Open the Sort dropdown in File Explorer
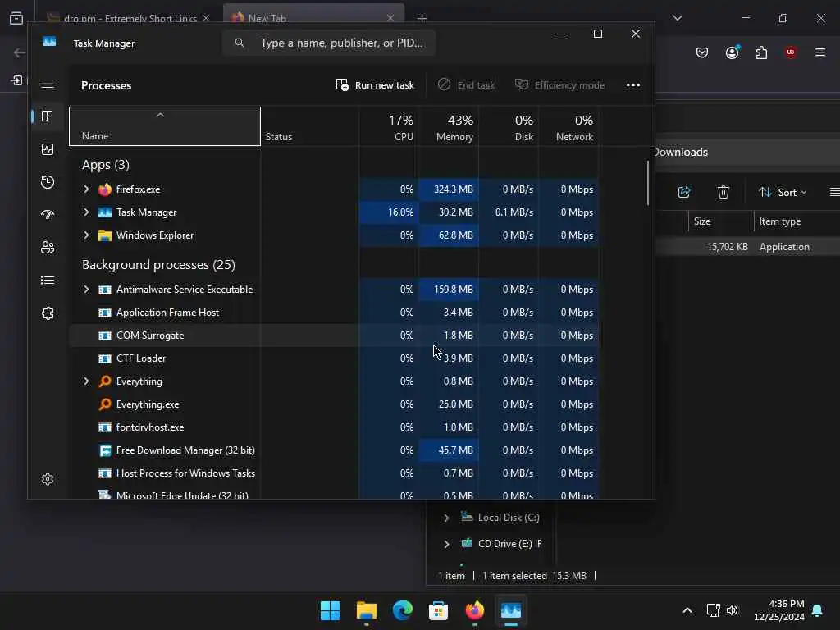 (x=782, y=192)
